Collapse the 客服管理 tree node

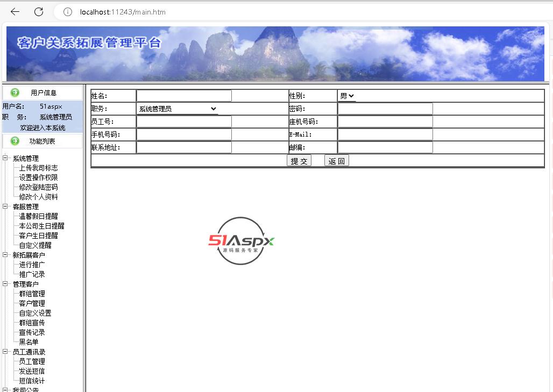tap(5, 206)
